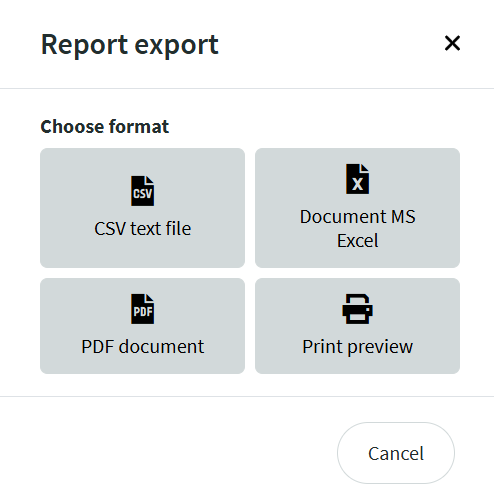Select the 'PDF document' label
Viewport: 494px width, 503px height.
[143, 347]
